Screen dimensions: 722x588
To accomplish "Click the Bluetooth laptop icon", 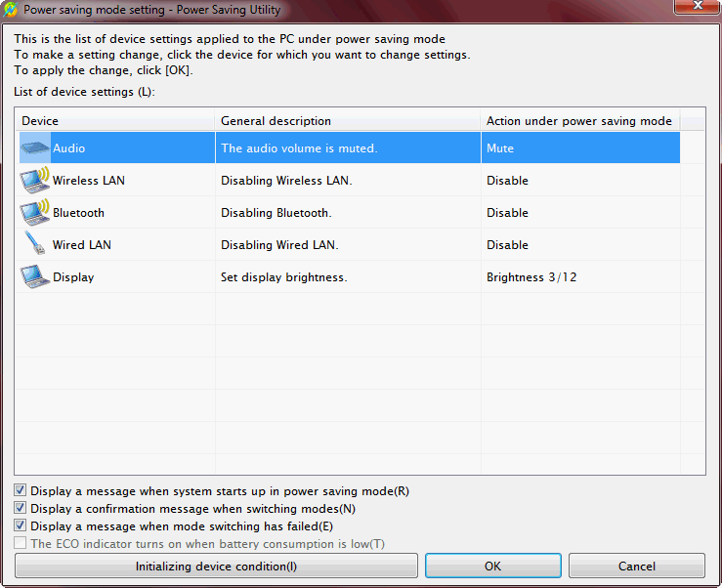I will click(x=35, y=212).
